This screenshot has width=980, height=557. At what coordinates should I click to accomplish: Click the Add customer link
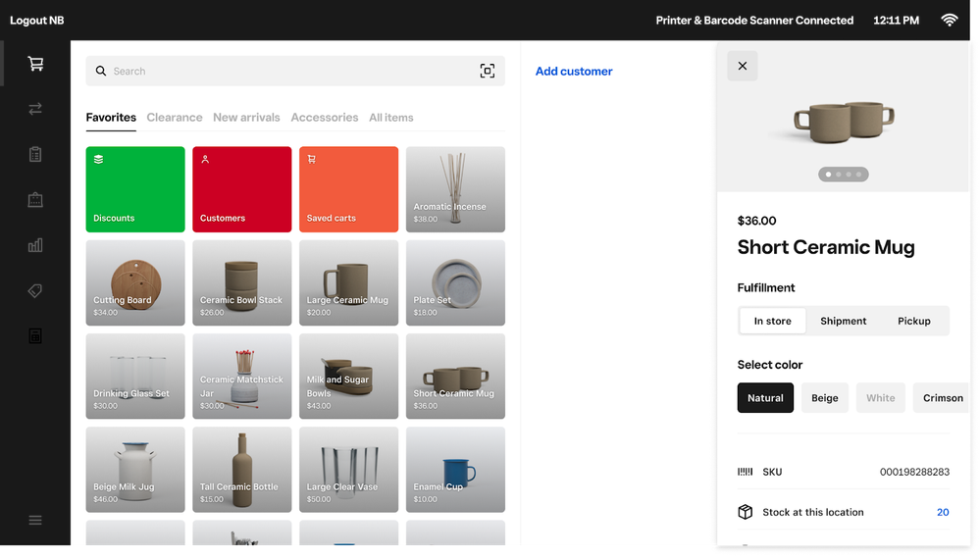(x=574, y=72)
